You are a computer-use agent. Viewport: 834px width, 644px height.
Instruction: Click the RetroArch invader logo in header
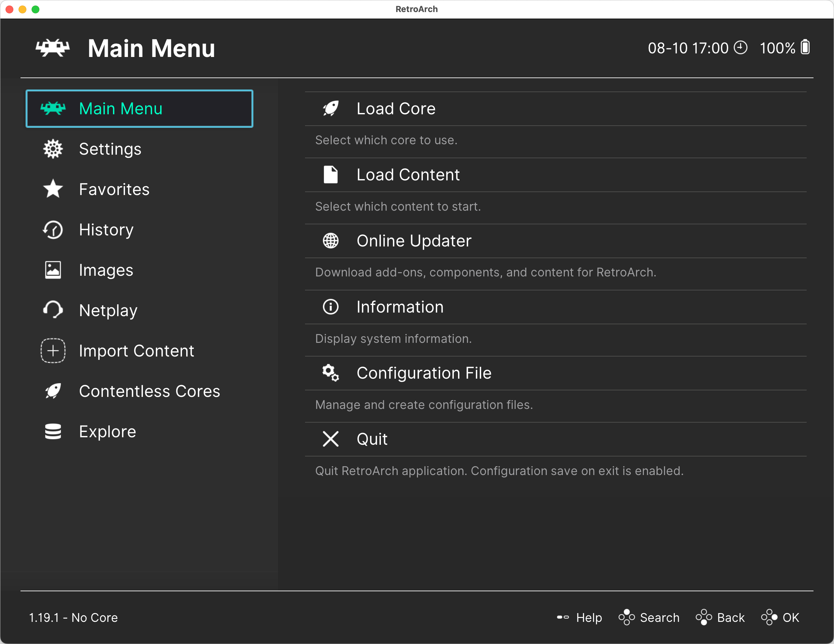coord(53,48)
